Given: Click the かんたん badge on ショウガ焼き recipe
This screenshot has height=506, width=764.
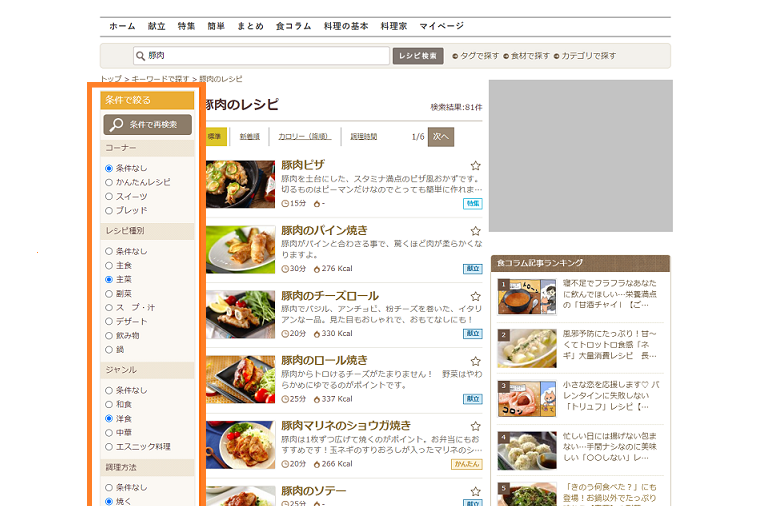Looking at the screenshot, I should coord(467,464).
